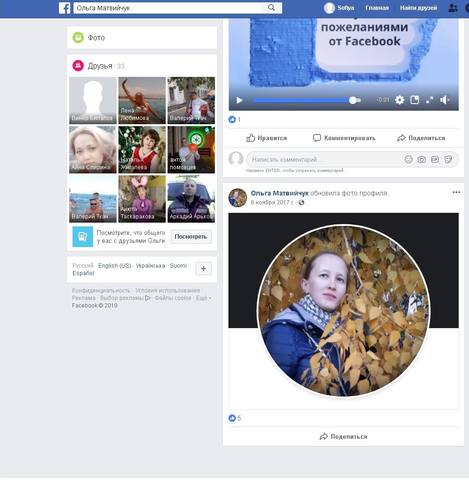
Task: Add language with plus button
Action: (x=203, y=269)
